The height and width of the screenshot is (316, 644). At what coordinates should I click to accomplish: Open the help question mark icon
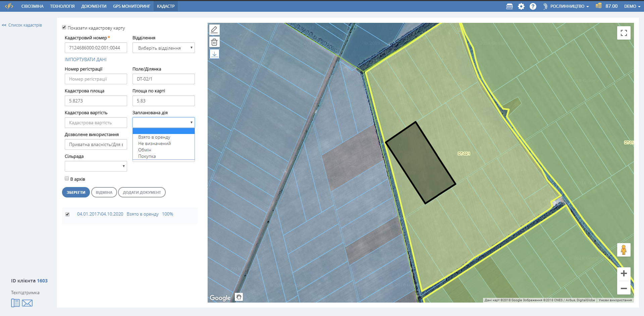pyautogui.click(x=533, y=6)
